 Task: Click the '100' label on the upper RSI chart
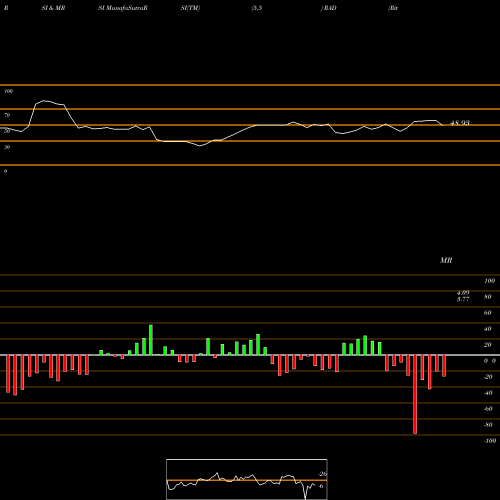8,91
